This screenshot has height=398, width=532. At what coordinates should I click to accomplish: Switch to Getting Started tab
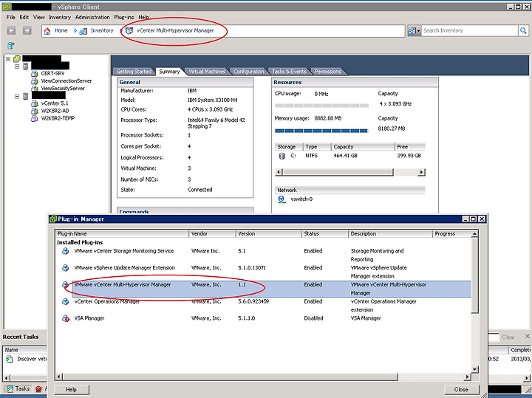point(134,71)
